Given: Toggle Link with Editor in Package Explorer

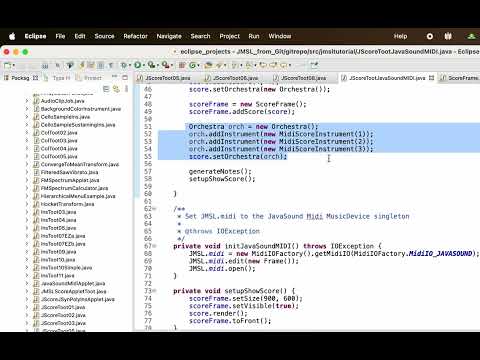Looking at the screenshot, I should pyautogui.click(x=116, y=89).
